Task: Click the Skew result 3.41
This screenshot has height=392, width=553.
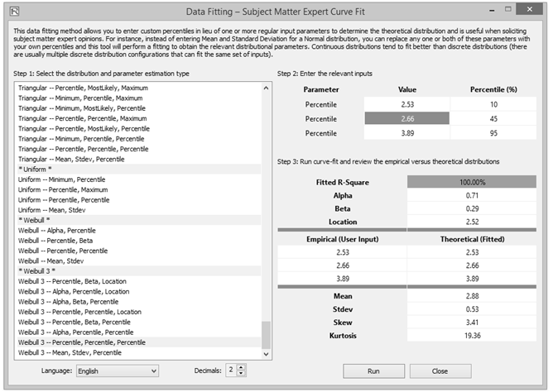Action: [x=472, y=323]
